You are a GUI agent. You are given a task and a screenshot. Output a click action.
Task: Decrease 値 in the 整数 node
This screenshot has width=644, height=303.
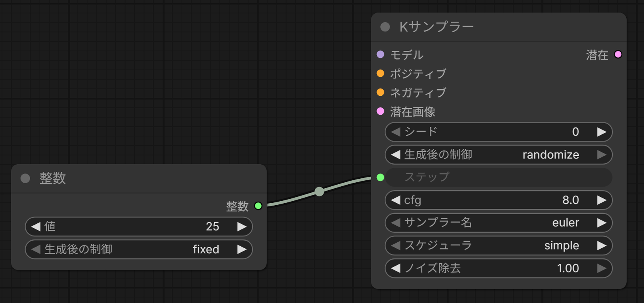click(x=36, y=227)
